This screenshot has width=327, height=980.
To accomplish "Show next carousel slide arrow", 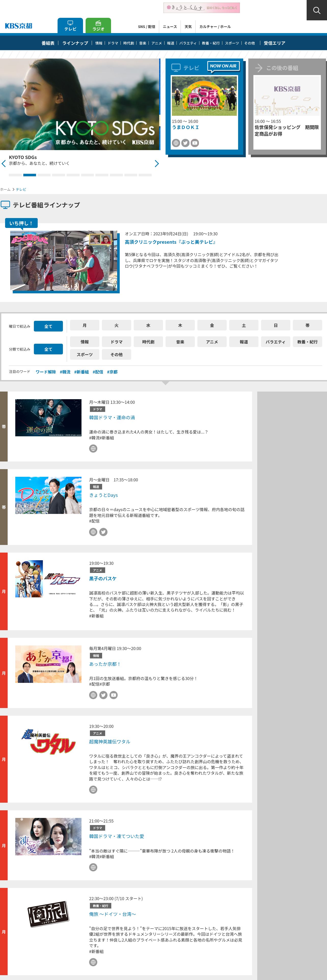I will tap(156, 164).
